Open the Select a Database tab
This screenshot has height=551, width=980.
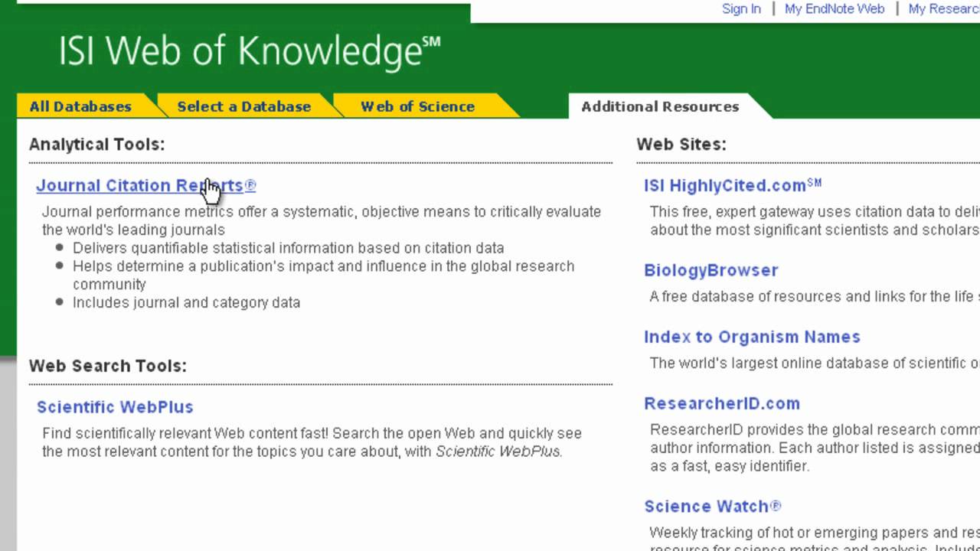[243, 107]
